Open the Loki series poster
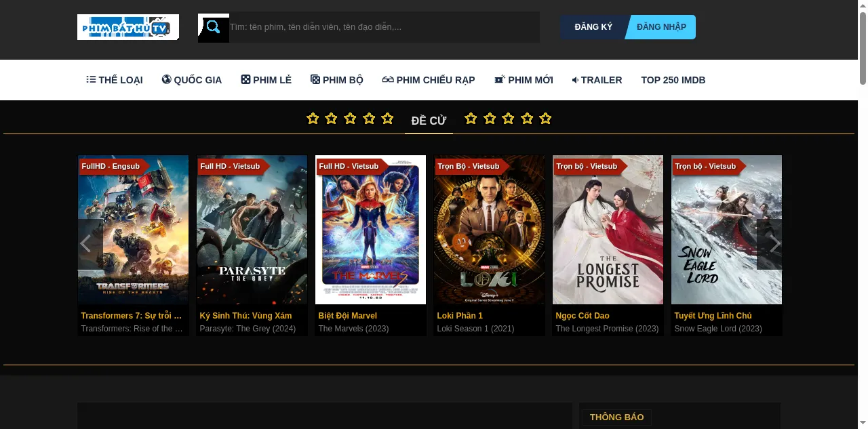868x429 pixels. click(x=490, y=230)
